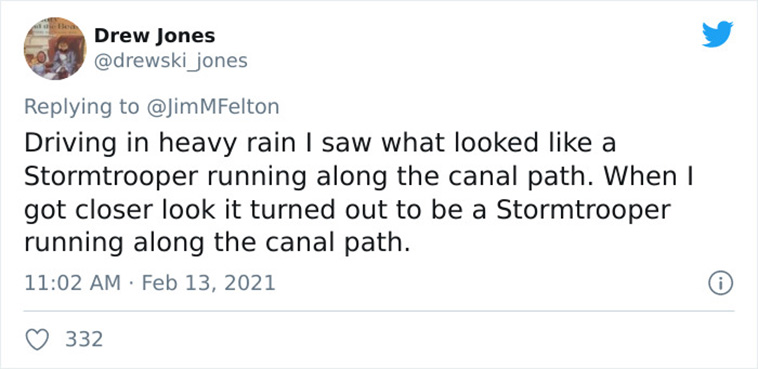Click the word Stormtrooper in third line
The width and height of the screenshot is (758, 369).
pos(583,210)
